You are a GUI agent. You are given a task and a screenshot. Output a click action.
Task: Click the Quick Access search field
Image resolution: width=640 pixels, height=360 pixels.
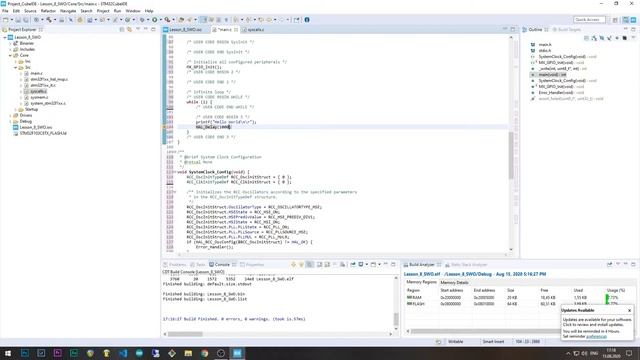pos(589,20)
